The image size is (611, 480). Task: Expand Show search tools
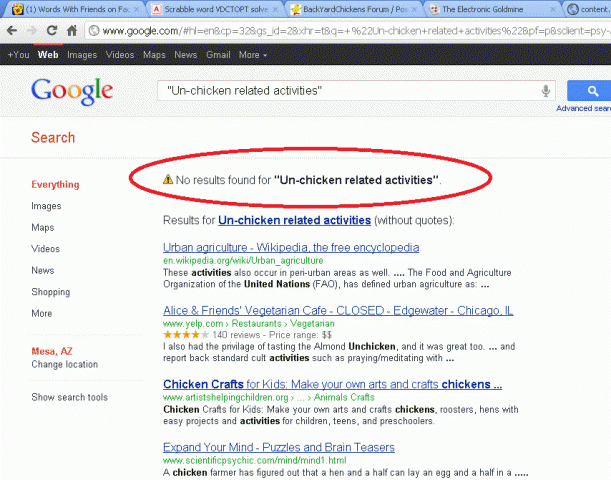click(69, 397)
